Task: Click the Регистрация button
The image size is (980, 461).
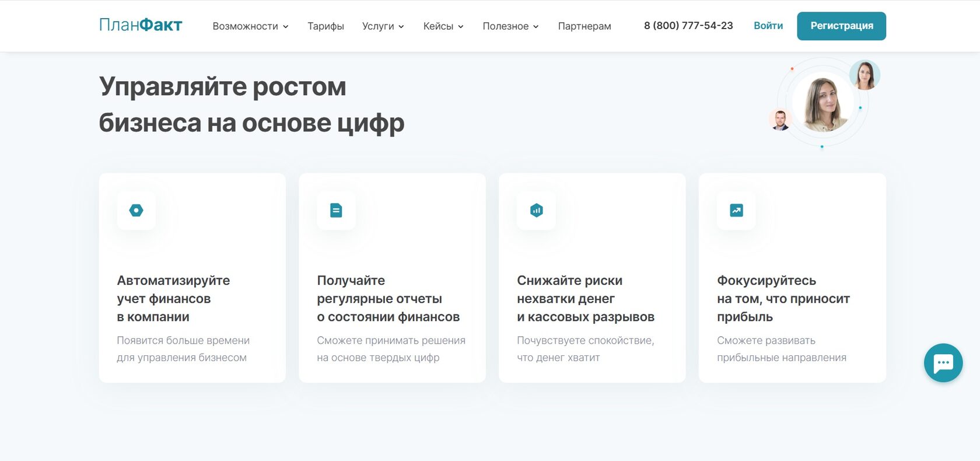Action: point(841,26)
